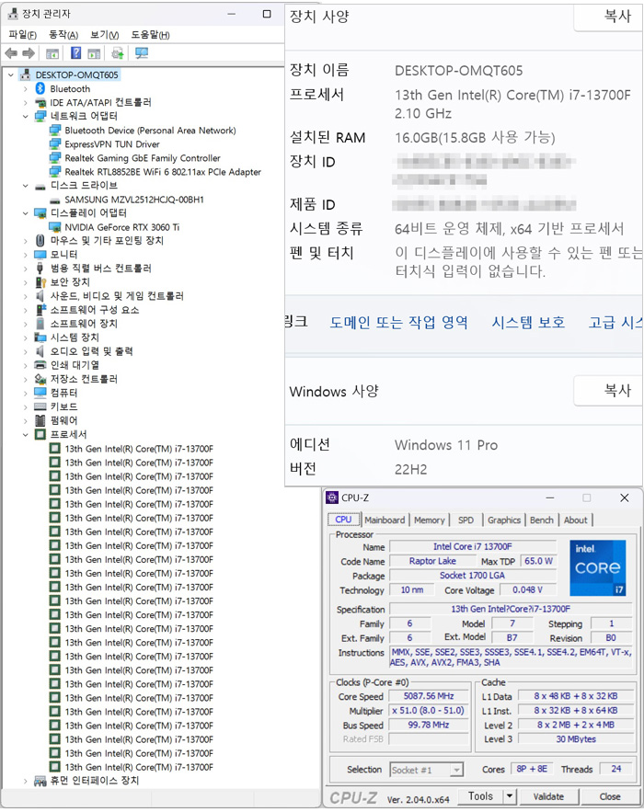Switch to the Bench tab in CPU-Z

pos(541,520)
